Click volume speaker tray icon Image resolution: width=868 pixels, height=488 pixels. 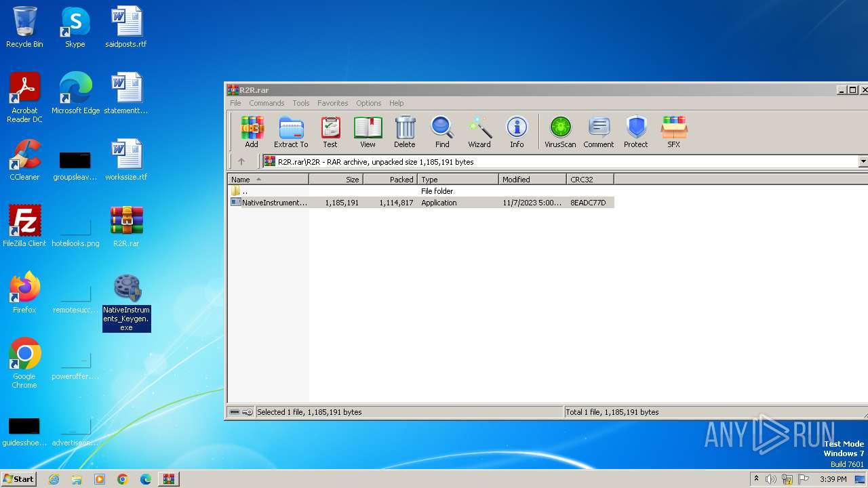[771, 479]
